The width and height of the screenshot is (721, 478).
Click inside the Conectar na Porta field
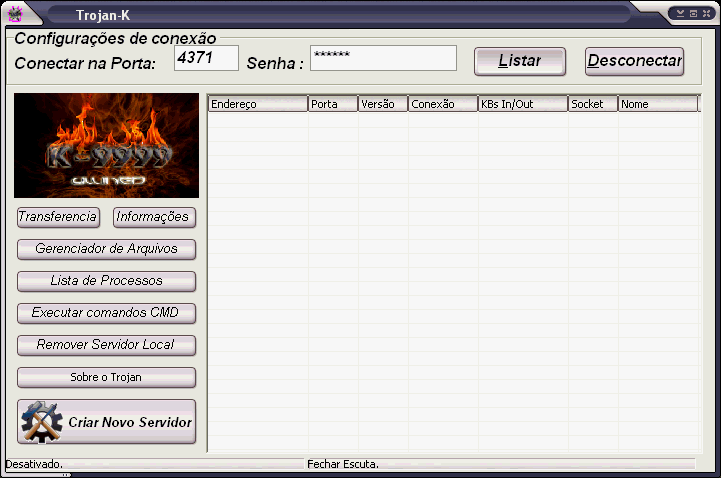(206, 58)
